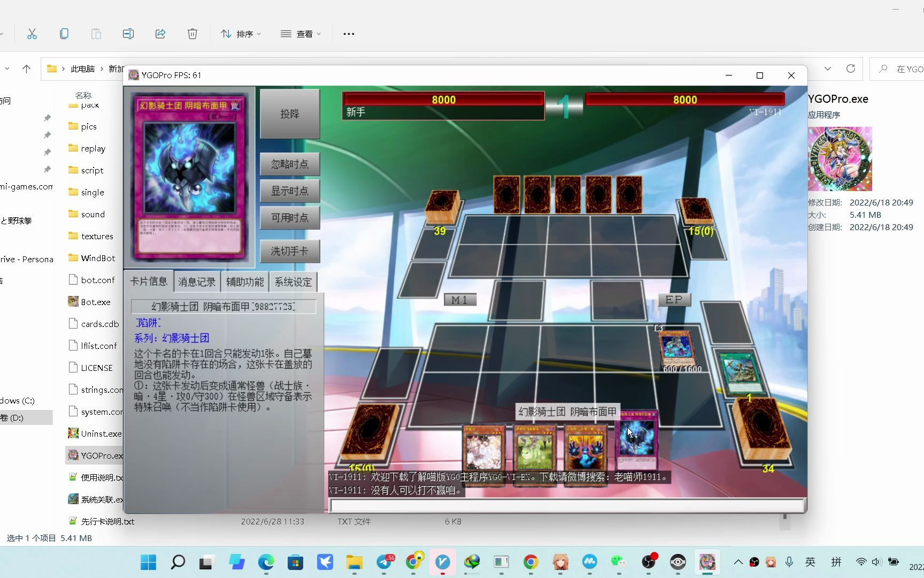
Task: Show hidden system tray icons
Action: tap(738, 562)
